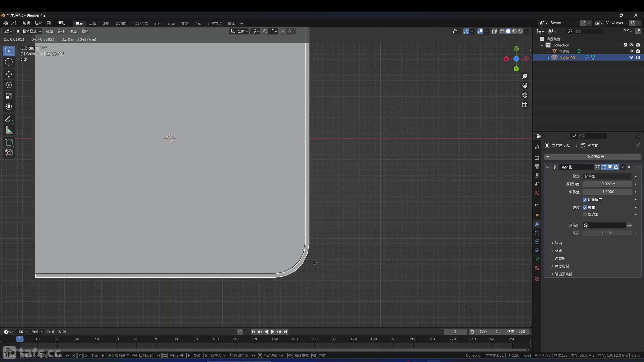Open the 物体模式 mode dropdown

pyautogui.click(x=28, y=31)
